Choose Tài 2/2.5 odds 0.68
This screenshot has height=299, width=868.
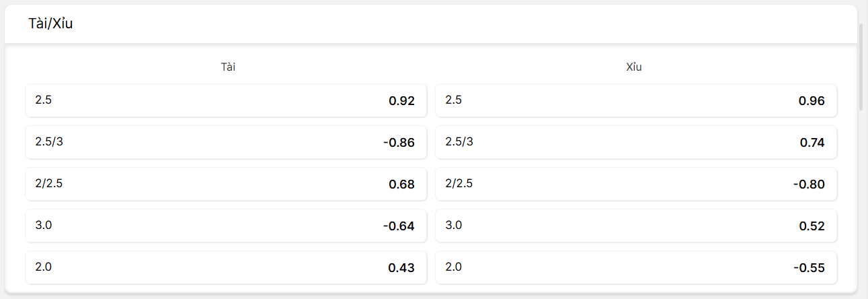point(226,184)
